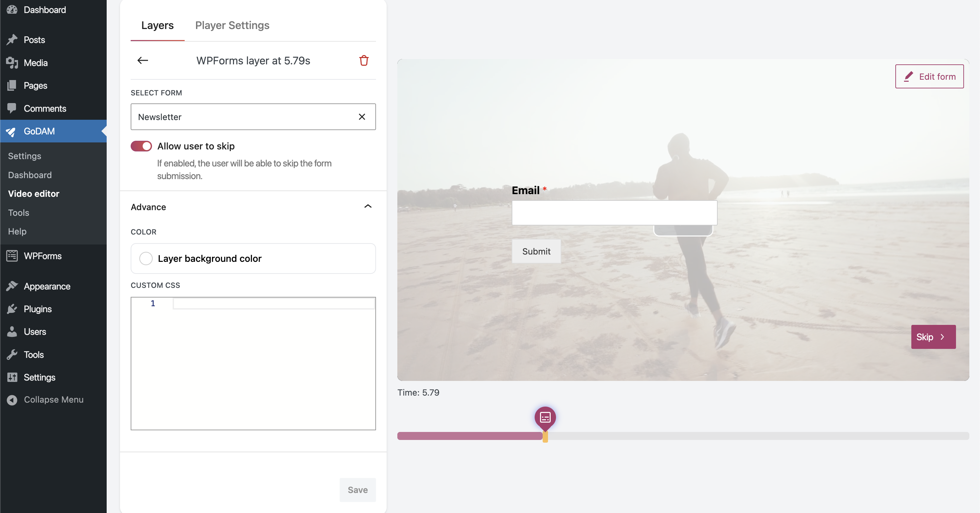This screenshot has height=513, width=980.
Task: Click the Media icon in sidebar
Action: (12, 63)
